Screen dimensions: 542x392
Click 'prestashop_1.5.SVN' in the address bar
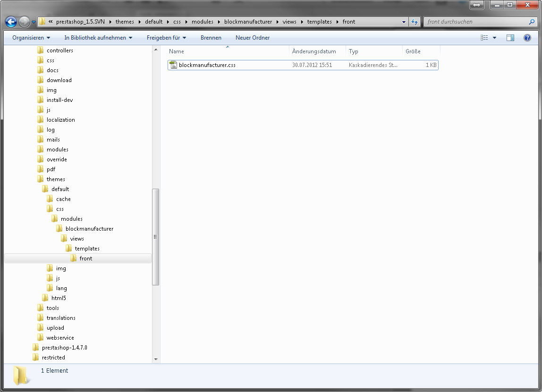(x=80, y=22)
